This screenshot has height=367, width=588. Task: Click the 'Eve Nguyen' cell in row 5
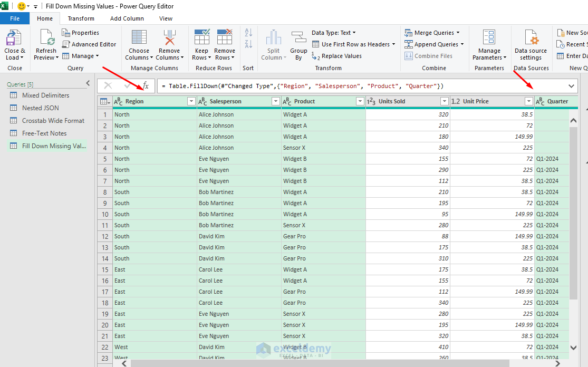point(239,159)
